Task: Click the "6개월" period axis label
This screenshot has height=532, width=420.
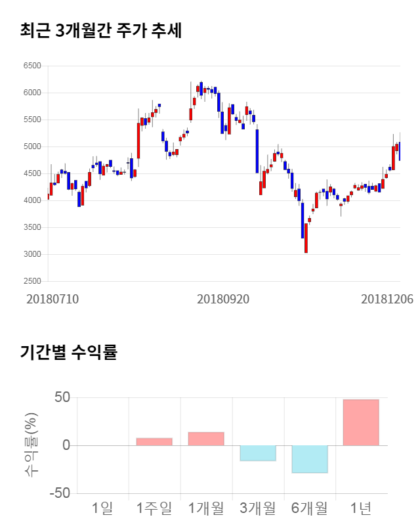Action: coord(309,508)
